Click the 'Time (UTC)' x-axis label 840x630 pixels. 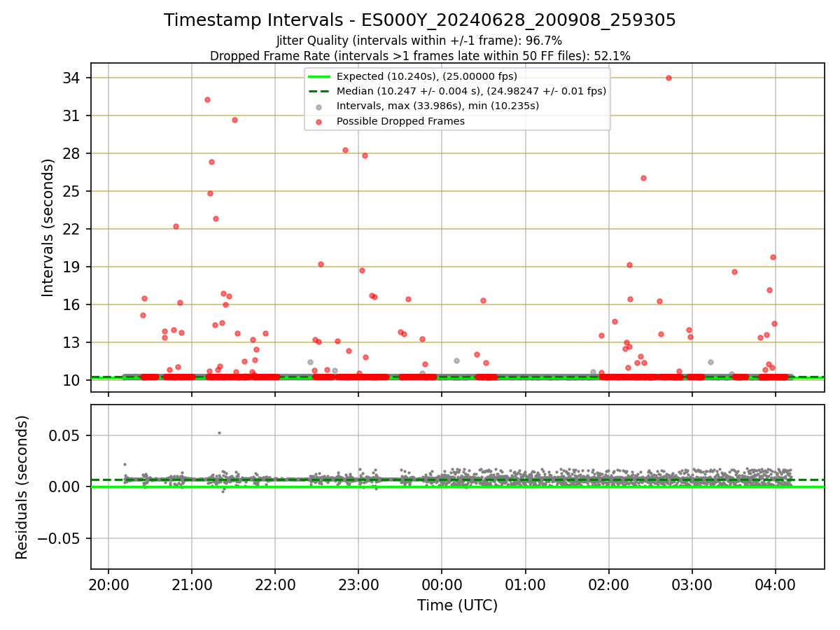458,605
